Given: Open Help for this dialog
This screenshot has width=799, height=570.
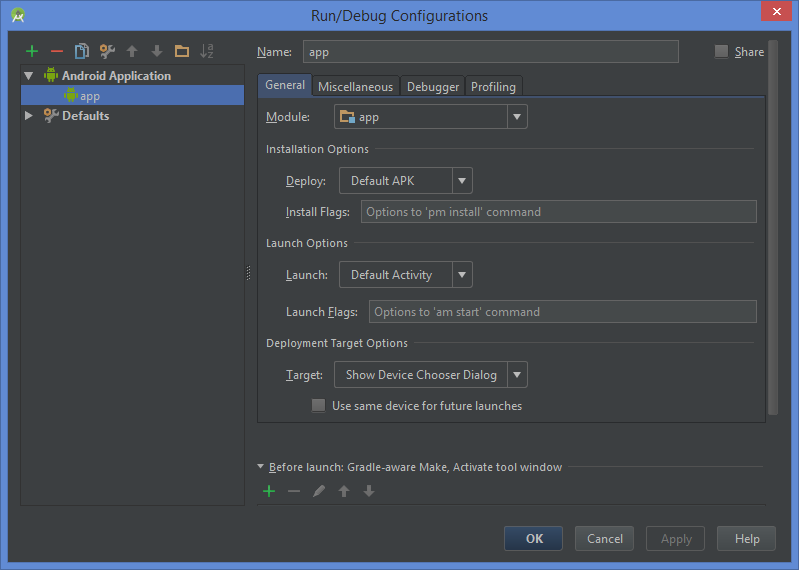Looking at the screenshot, I should pyautogui.click(x=747, y=538).
